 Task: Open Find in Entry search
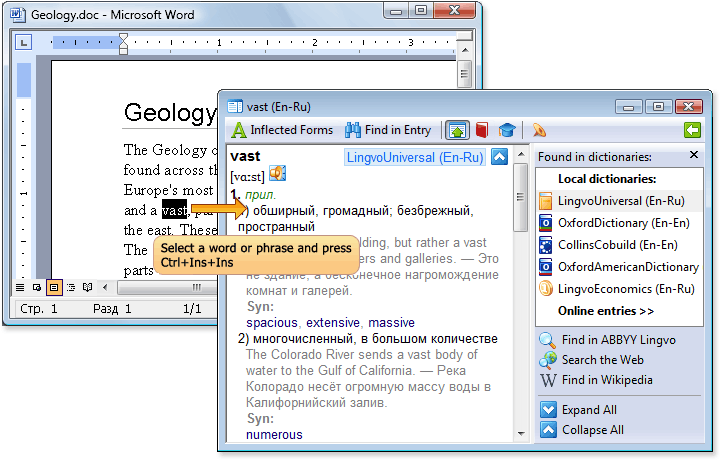tap(388, 130)
